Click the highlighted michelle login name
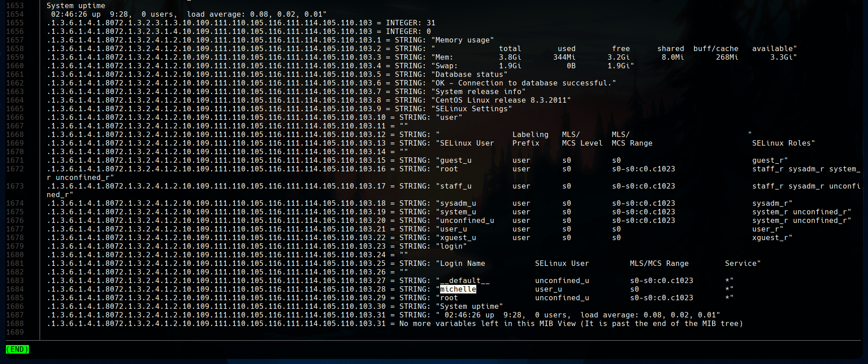Image resolution: width=868 pixels, height=364 pixels. coord(458,289)
